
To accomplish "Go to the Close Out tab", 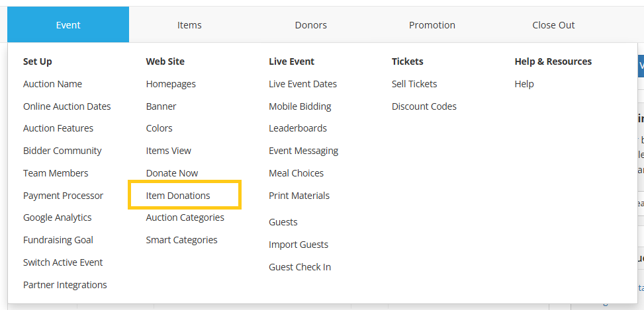I will pos(553,25).
